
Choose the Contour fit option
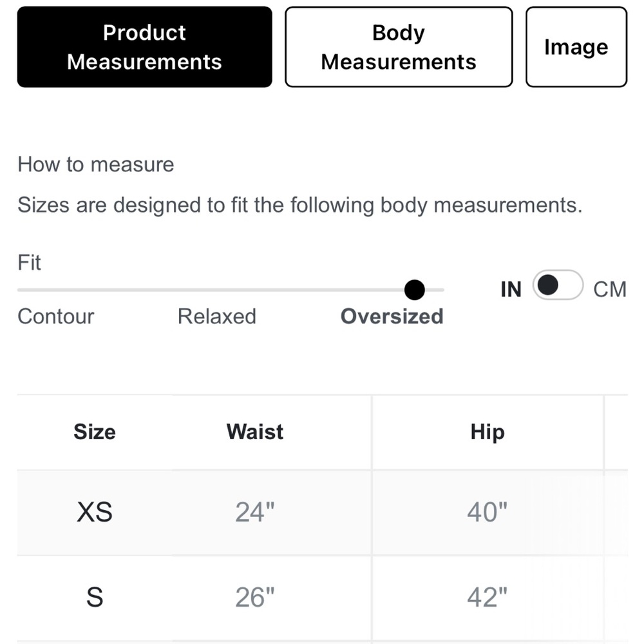56,316
